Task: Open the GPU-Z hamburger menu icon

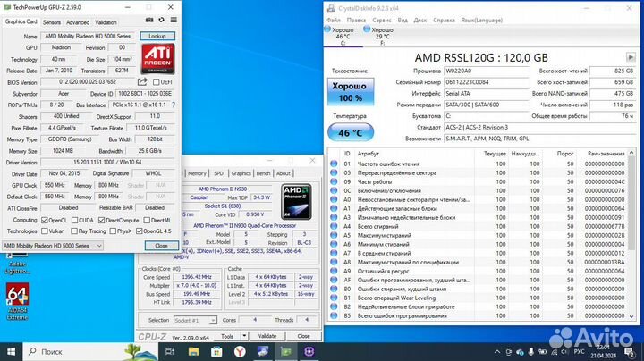Action: tap(174, 20)
